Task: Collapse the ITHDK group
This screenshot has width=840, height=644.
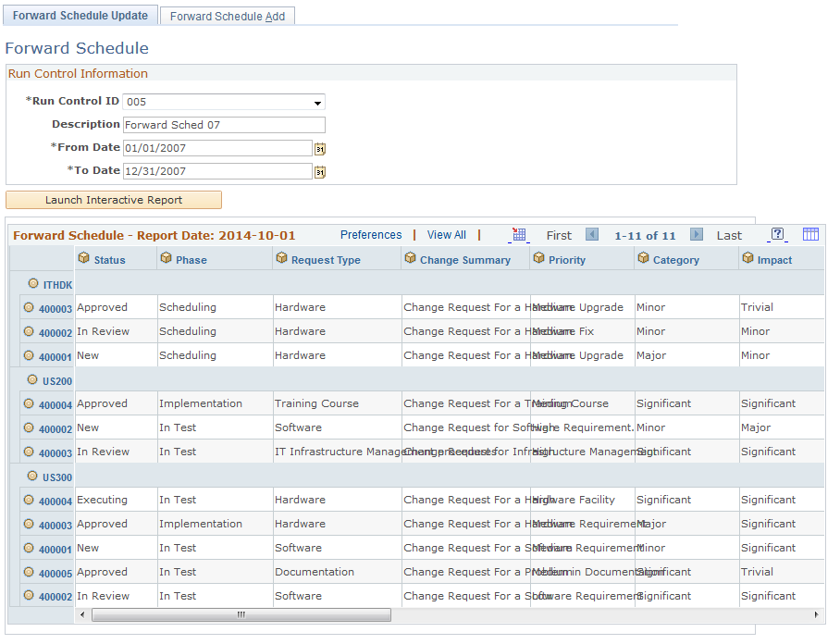Action: 33,283
